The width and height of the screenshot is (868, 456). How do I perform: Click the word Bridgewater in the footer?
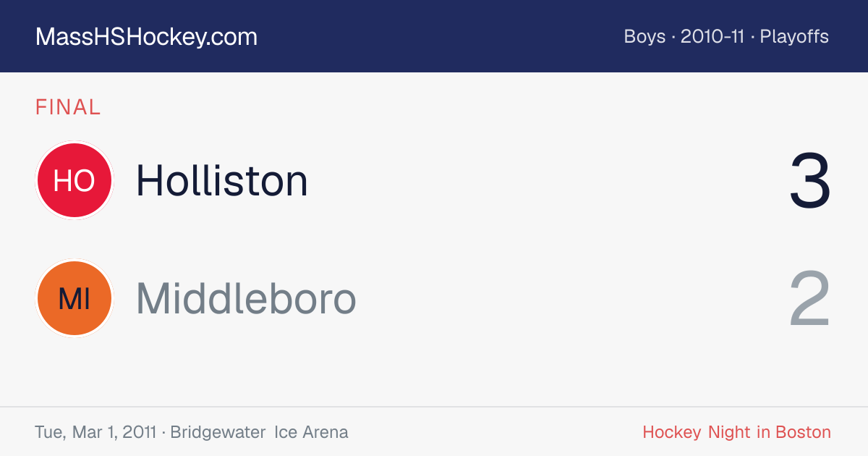218,432
